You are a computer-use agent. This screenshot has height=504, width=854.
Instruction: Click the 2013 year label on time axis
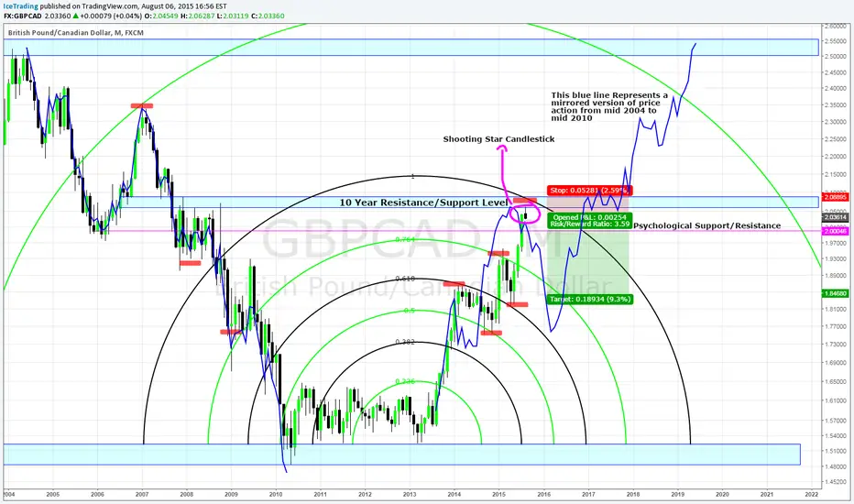(410, 494)
